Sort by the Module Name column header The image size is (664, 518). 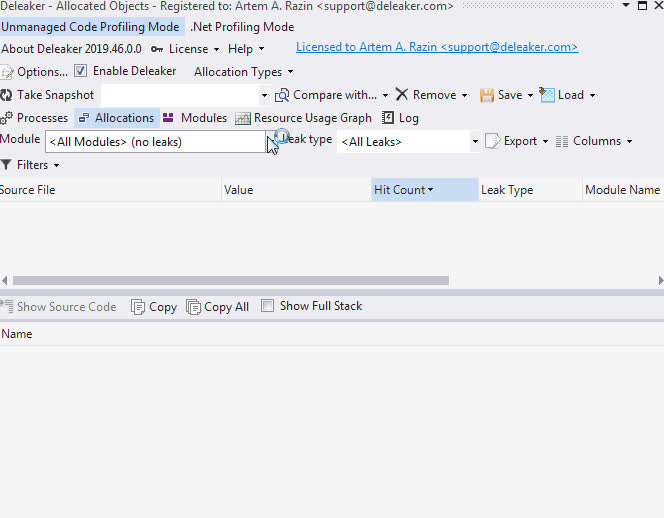623,190
